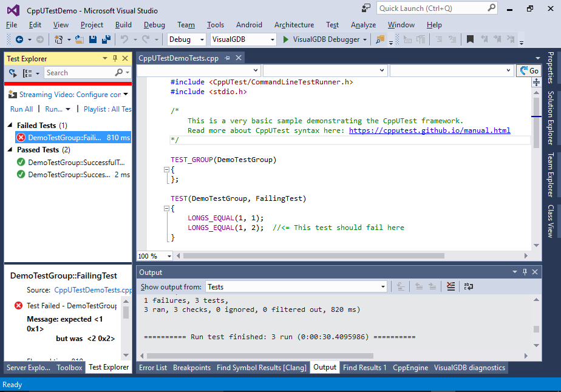
Task: Click the New Project toolbar icon
Action: (59, 39)
